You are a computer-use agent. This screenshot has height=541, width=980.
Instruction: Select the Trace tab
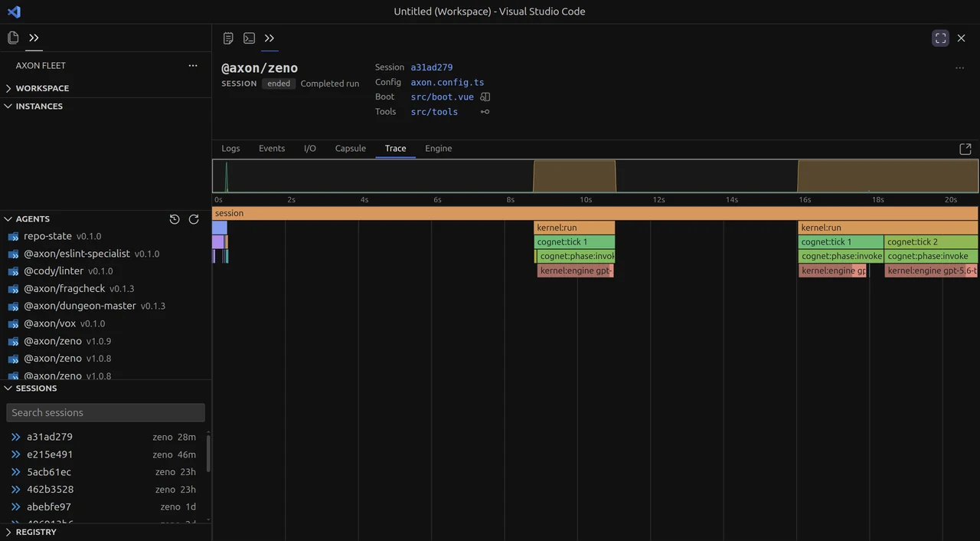point(396,149)
